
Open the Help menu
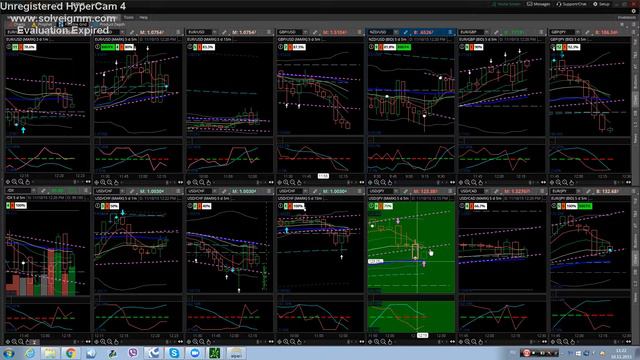[x=144, y=18]
